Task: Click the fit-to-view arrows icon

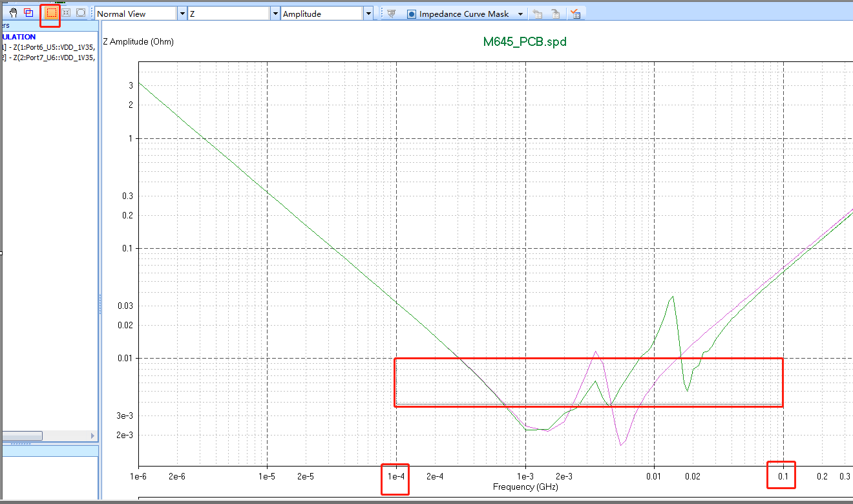Action: point(66,13)
